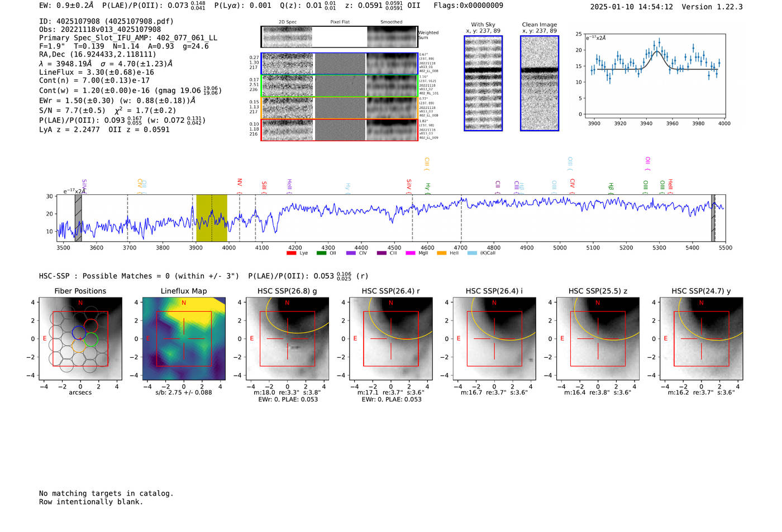Click Smoothed cell in orange-bordered row

click(392, 107)
